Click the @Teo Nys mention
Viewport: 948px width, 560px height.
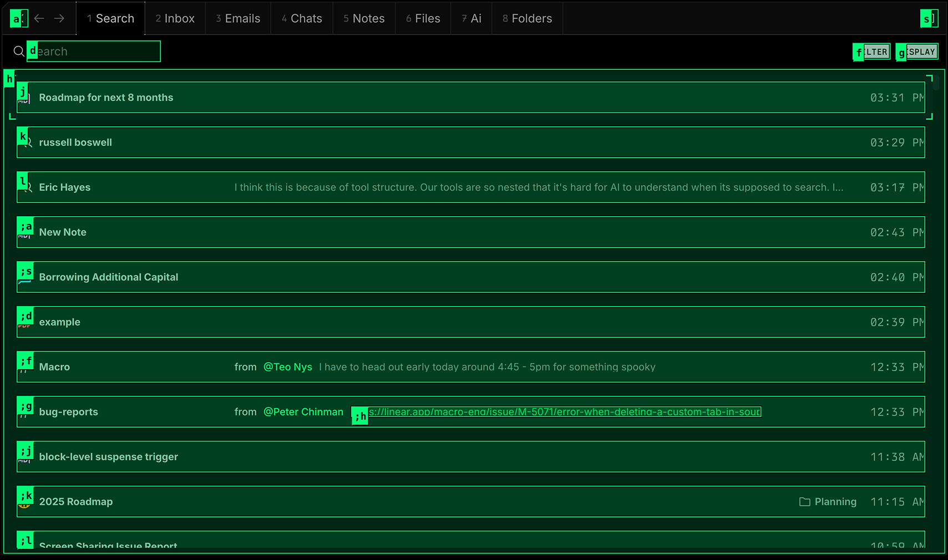(287, 367)
